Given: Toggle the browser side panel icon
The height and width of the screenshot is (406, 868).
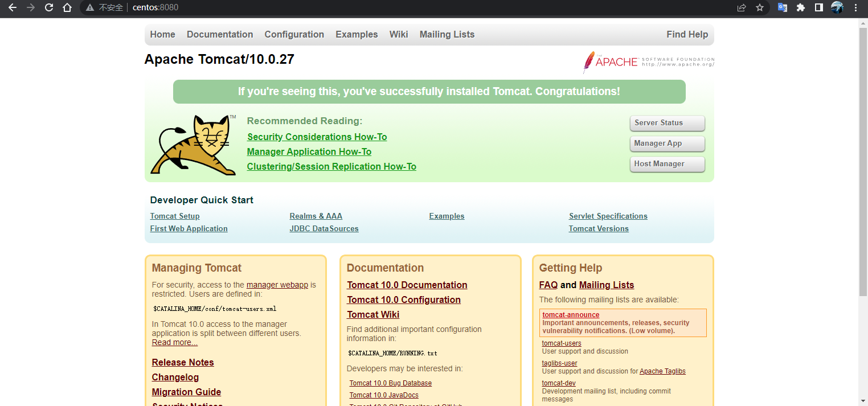Looking at the screenshot, I should (818, 8).
